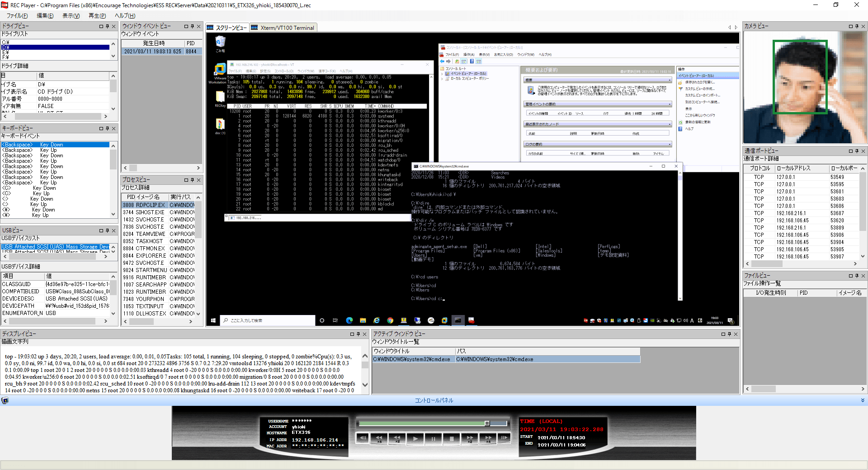Select RDPCLIP.EXE process row
The height and width of the screenshot is (470, 868).
point(151,205)
